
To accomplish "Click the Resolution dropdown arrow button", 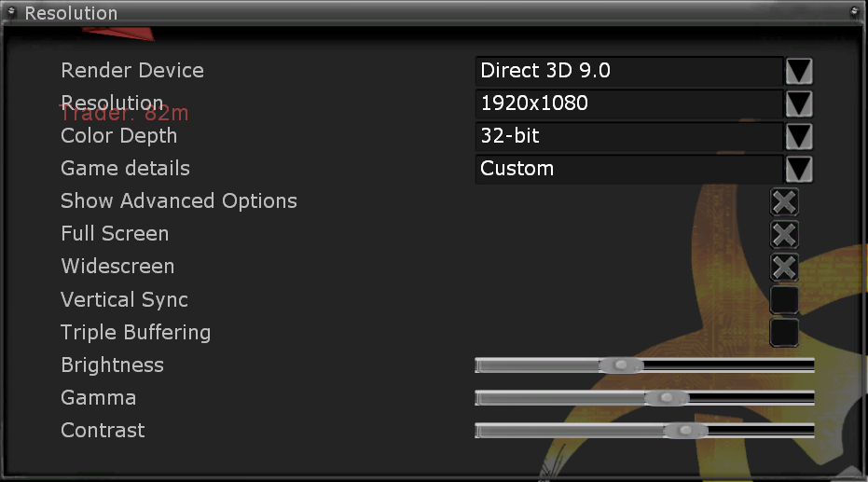I will pos(799,103).
